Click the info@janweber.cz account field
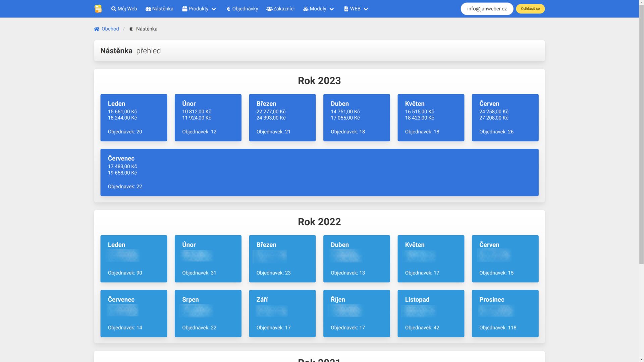The width and height of the screenshot is (644, 362). coord(487,9)
